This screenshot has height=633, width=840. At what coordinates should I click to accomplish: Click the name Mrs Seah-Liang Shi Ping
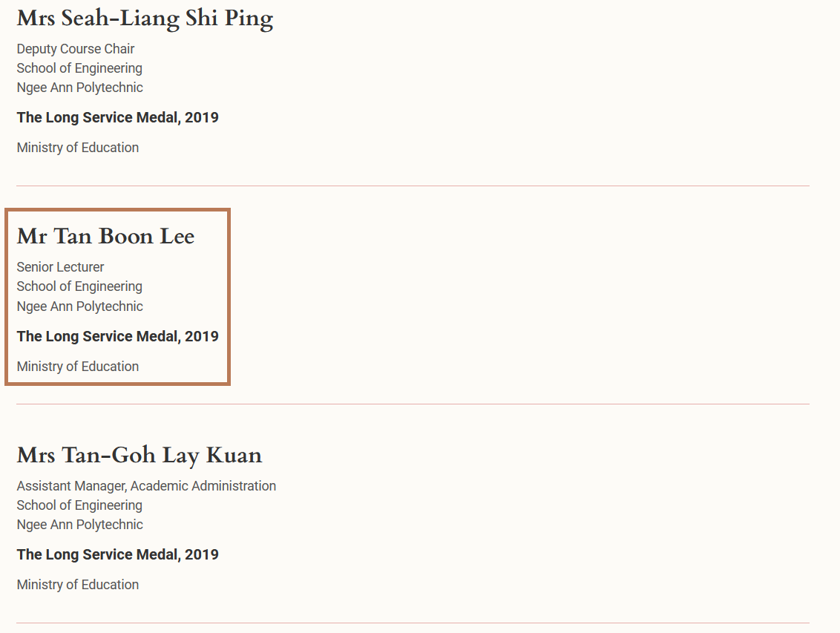145,19
